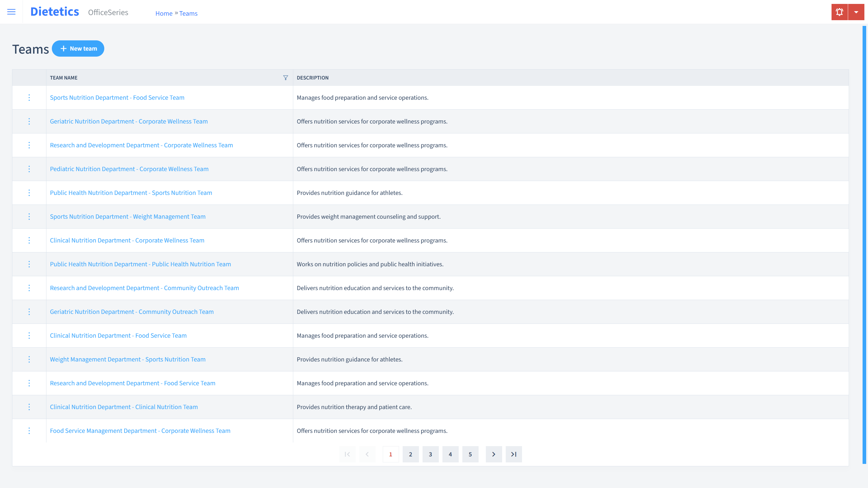Viewport: 868px width, 488px height.
Task: Click the three-dot menu for Research and Development Food Service Team
Action: click(x=29, y=383)
